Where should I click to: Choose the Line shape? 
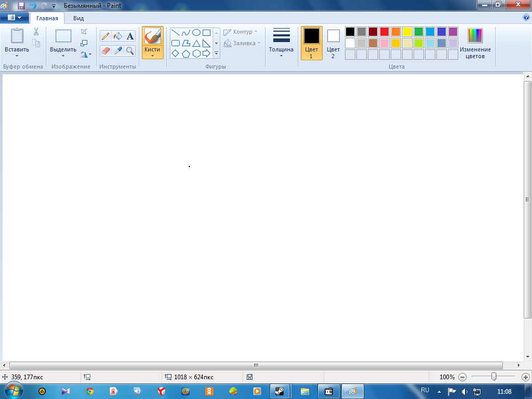[176, 33]
